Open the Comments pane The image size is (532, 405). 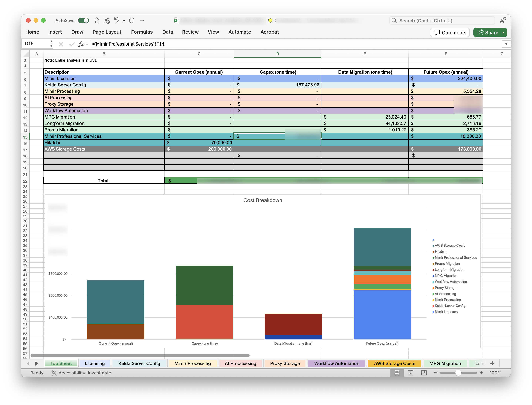[450, 32]
